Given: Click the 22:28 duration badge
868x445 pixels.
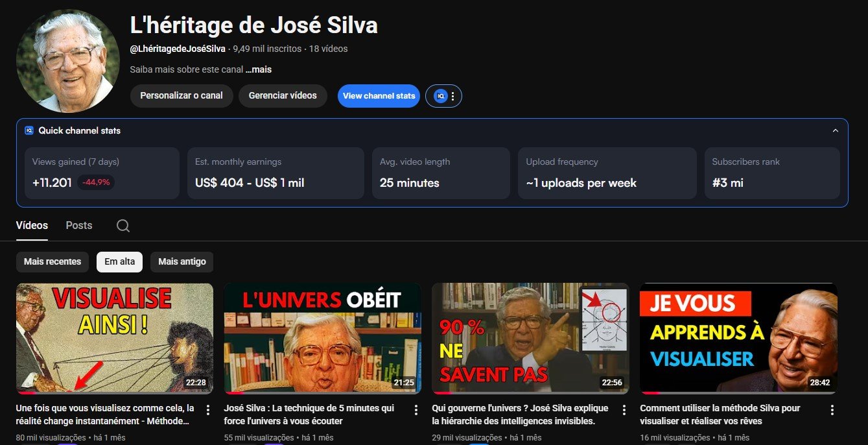Looking at the screenshot, I should click(x=196, y=383).
